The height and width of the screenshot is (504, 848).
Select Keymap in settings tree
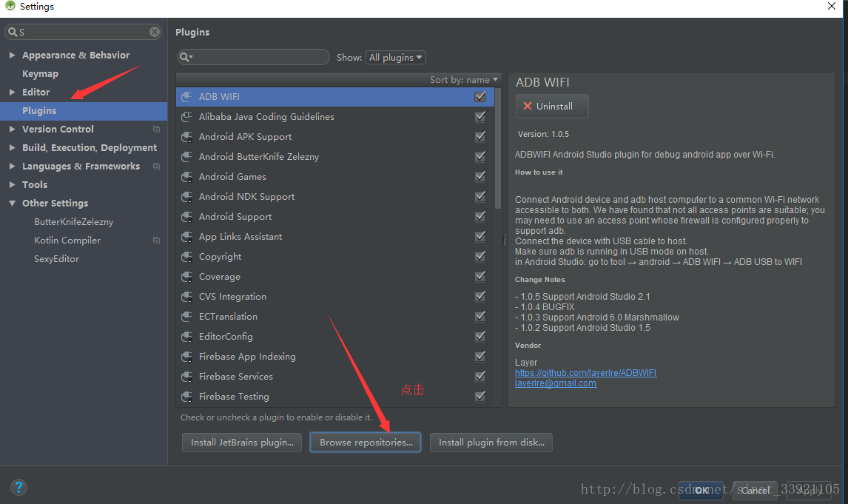(40, 73)
